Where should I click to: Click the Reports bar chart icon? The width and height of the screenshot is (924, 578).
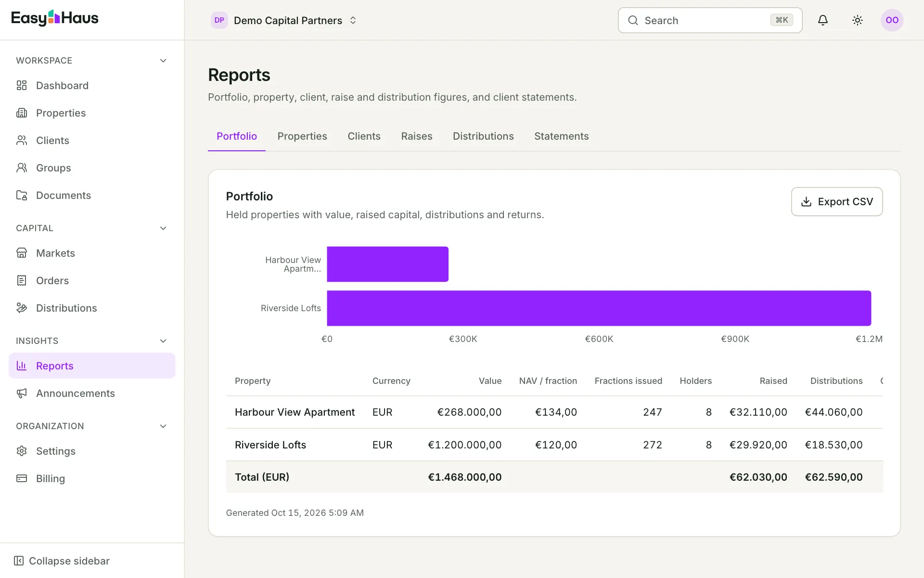[22, 366]
